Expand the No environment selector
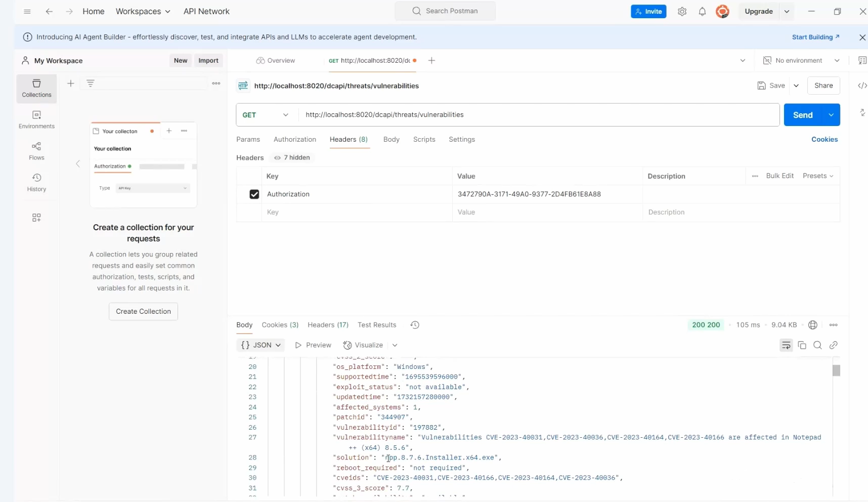 (801, 61)
